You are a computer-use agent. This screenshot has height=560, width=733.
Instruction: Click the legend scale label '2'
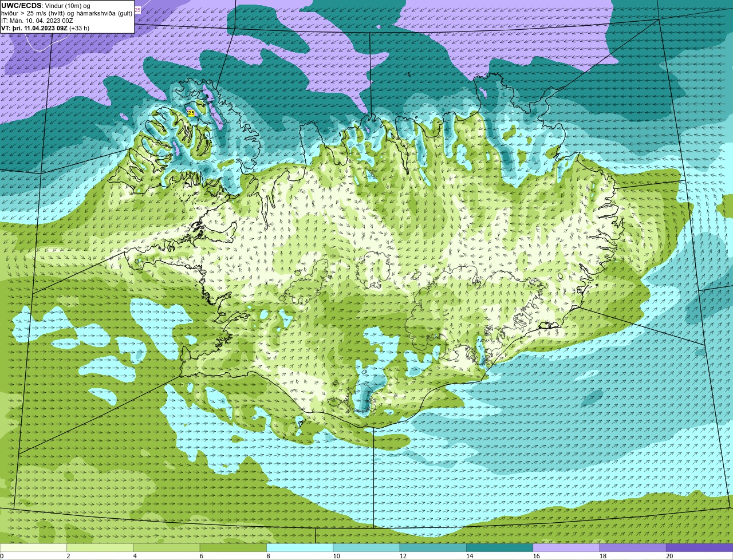[68, 556]
